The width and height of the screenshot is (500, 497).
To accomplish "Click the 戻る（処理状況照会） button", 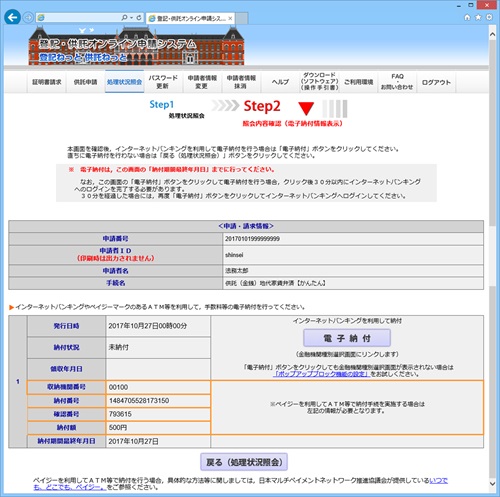I will pyautogui.click(x=244, y=462).
